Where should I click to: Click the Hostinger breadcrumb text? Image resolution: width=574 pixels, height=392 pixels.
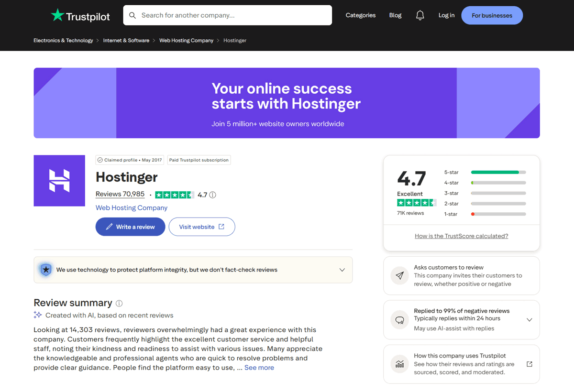click(x=235, y=41)
